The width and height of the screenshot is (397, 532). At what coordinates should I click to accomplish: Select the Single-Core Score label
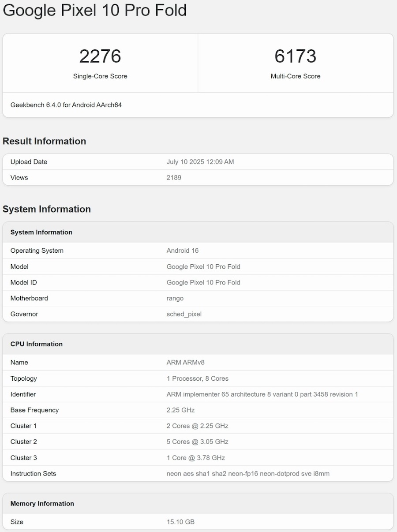(x=100, y=76)
